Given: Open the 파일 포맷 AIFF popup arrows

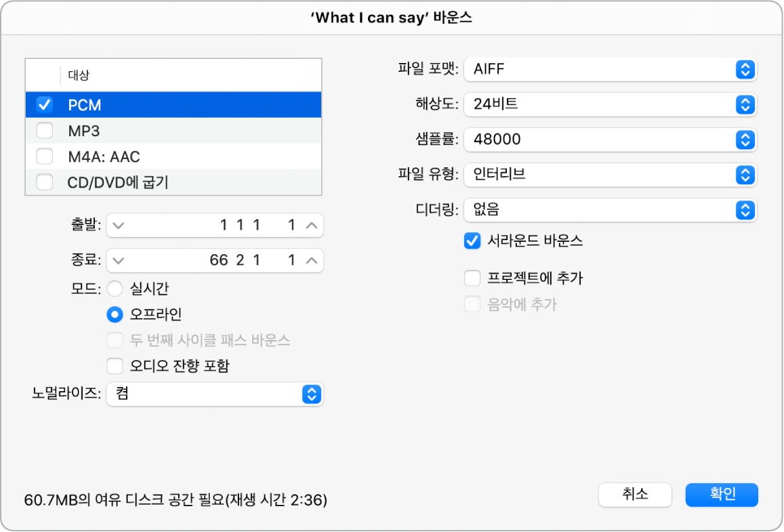Looking at the screenshot, I should tap(745, 69).
